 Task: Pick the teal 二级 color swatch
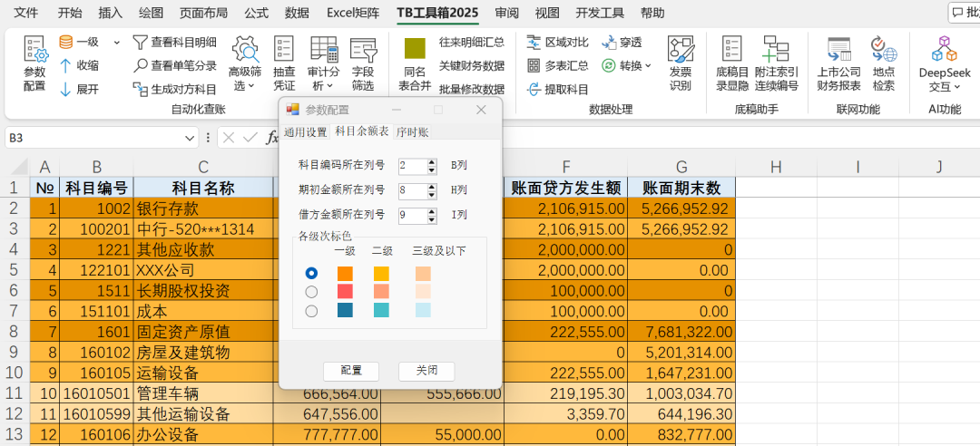tap(381, 310)
